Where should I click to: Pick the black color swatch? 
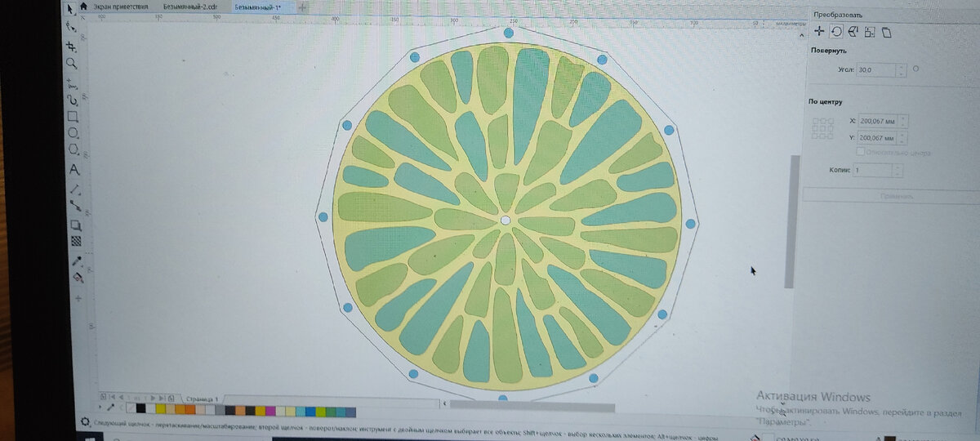[x=140, y=409]
